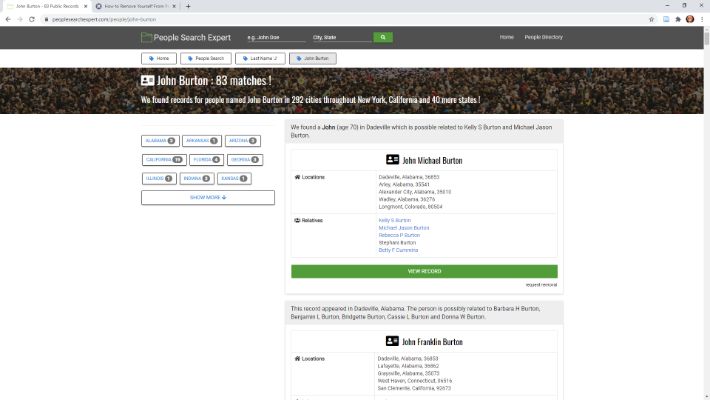Click home icon in John Franklin Burton's Locations row
Image resolution: width=710 pixels, height=400 pixels.
[297, 358]
